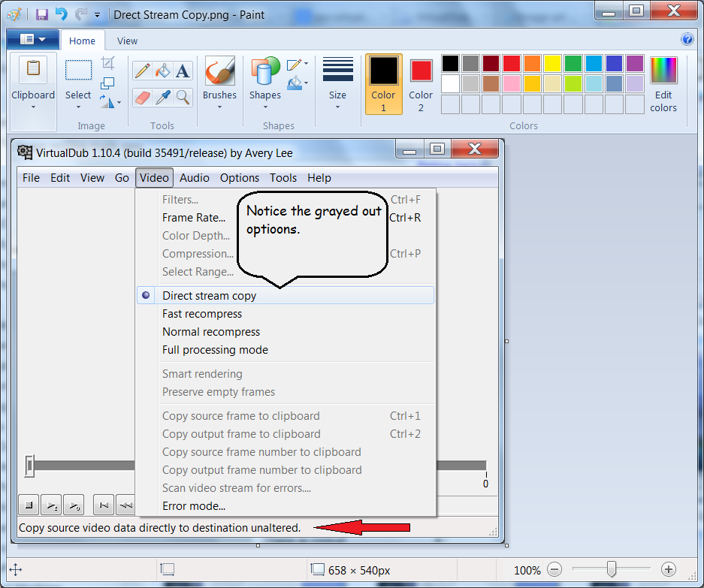The width and height of the screenshot is (704, 588).
Task: Choose Error mode... from the Video menu
Action: (x=286, y=506)
